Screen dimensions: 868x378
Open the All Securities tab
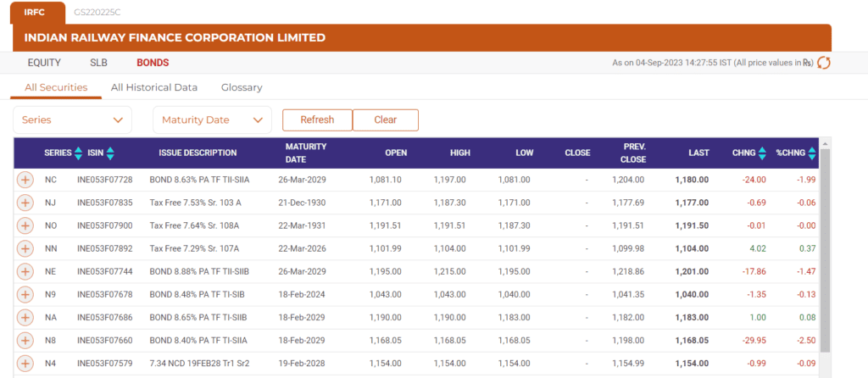tap(56, 87)
